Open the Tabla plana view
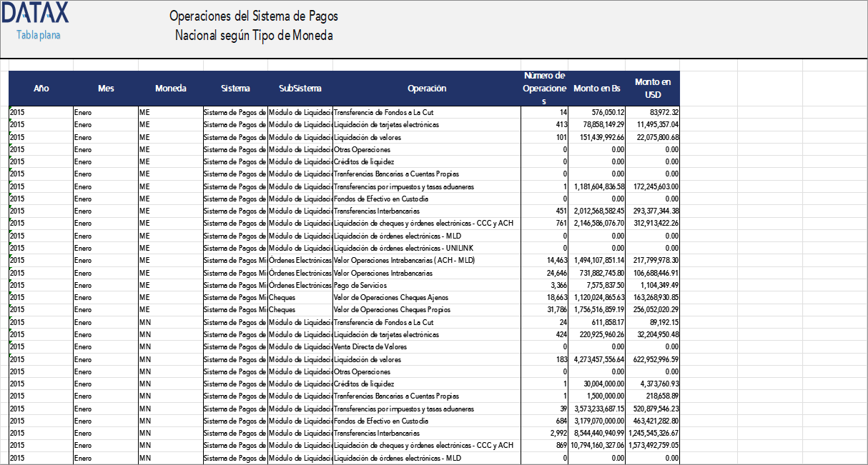Image resolution: width=868 pixels, height=465 pixels. coord(36,34)
